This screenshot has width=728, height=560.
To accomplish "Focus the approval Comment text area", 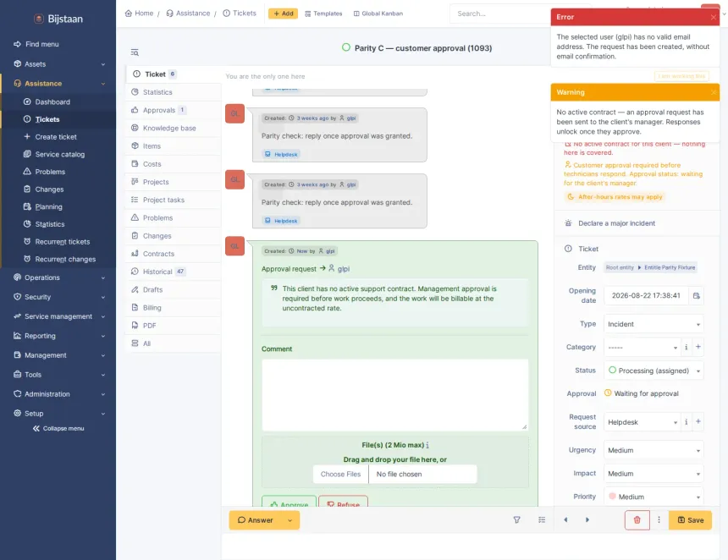I will (394, 395).
